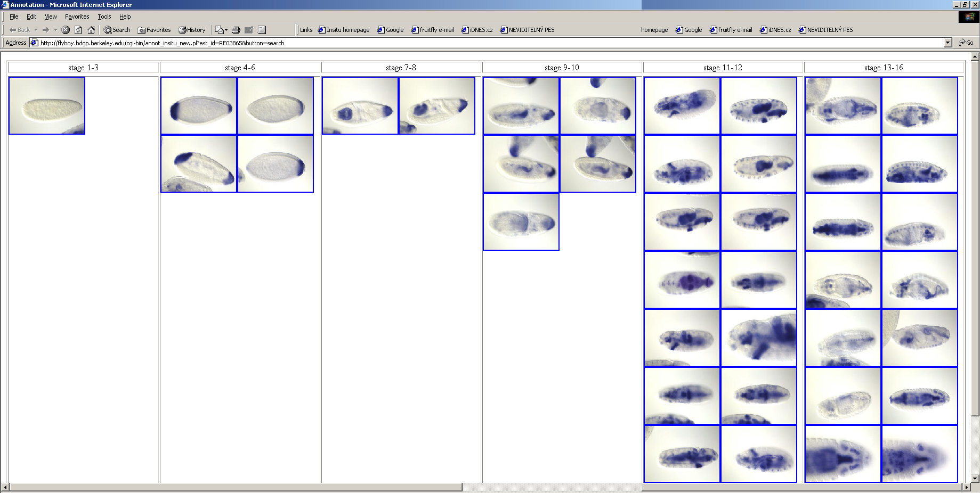Click the Edit page toolbar icon
The width and height of the screenshot is (980, 493).
click(x=249, y=30)
